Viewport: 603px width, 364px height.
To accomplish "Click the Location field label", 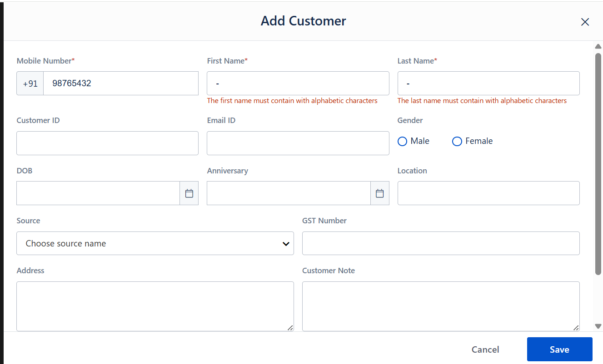I will pyautogui.click(x=412, y=171).
